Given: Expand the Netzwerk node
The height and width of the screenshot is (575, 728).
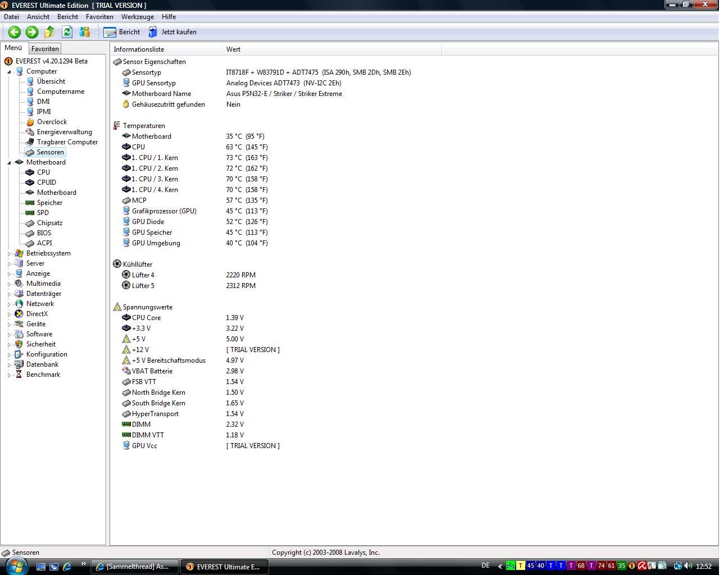Looking at the screenshot, I should point(9,304).
